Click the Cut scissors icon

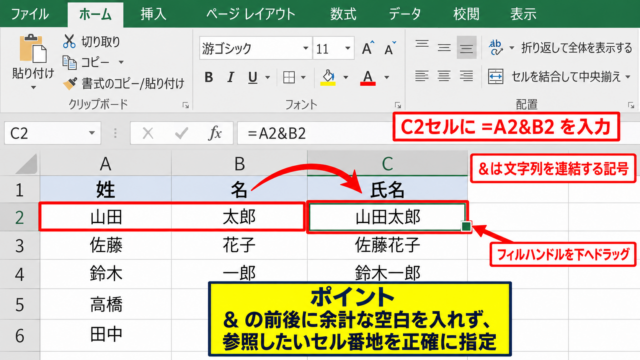pyautogui.click(x=69, y=41)
